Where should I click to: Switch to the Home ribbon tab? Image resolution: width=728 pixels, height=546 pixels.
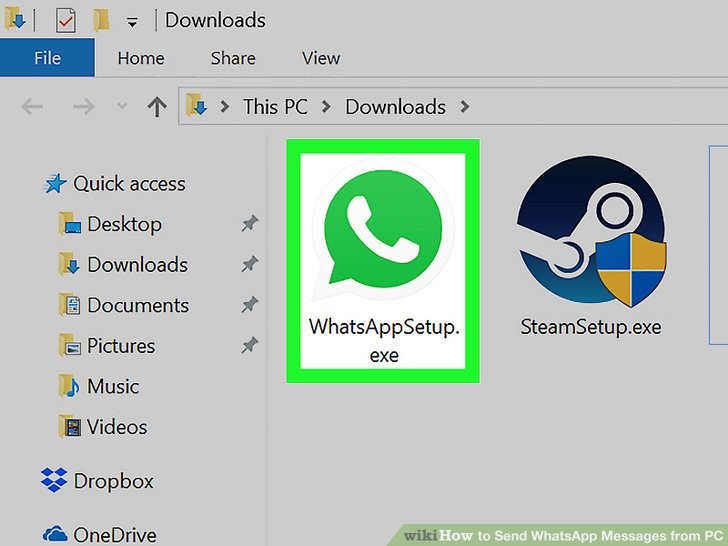[141, 58]
